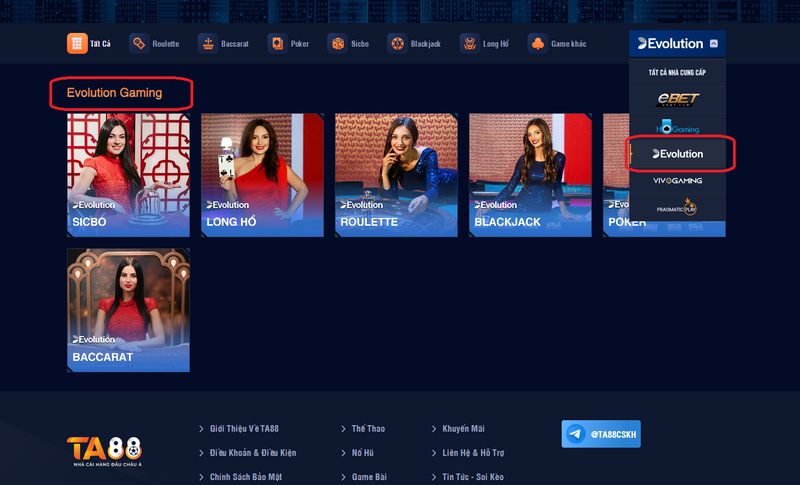Launch the Roulette game tile
This screenshot has height=485, width=800.
(x=396, y=175)
